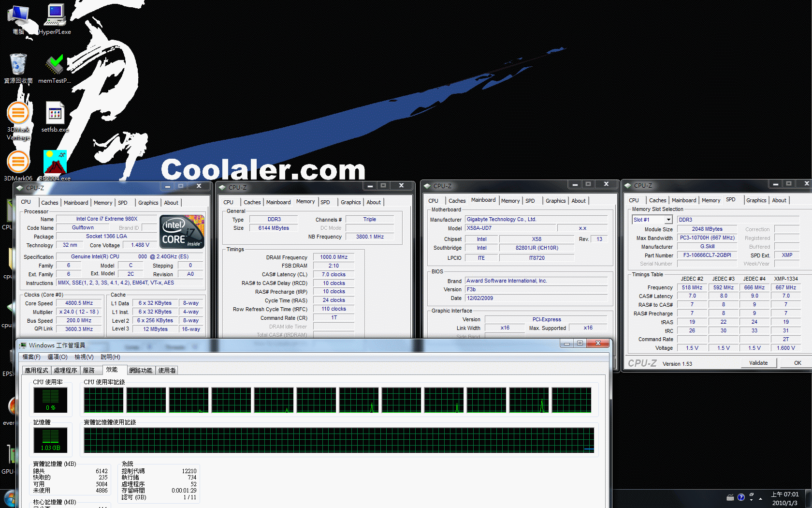Launch the SP2004.exe desktop icon
This screenshot has width=812, height=508.
[x=55, y=165]
